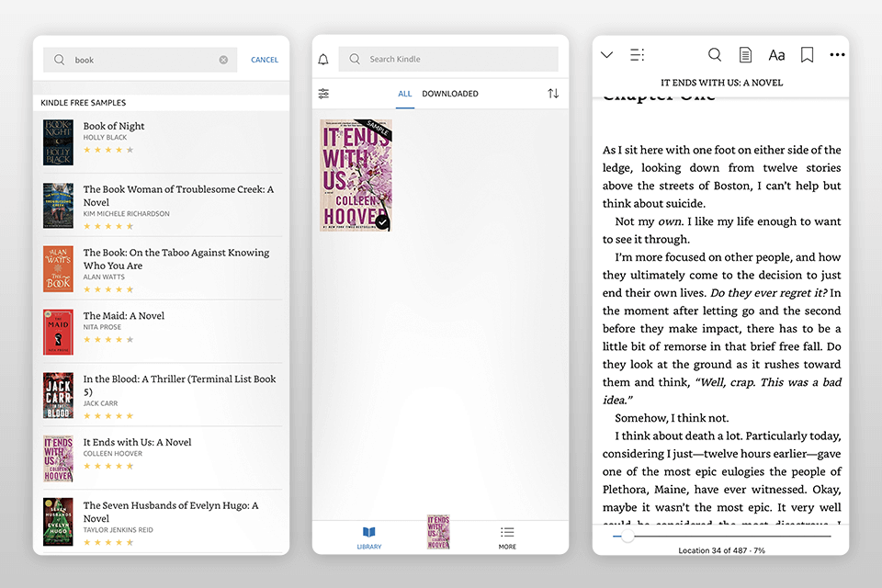Click the Search Kindle field
The image size is (882, 588).
click(448, 59)
